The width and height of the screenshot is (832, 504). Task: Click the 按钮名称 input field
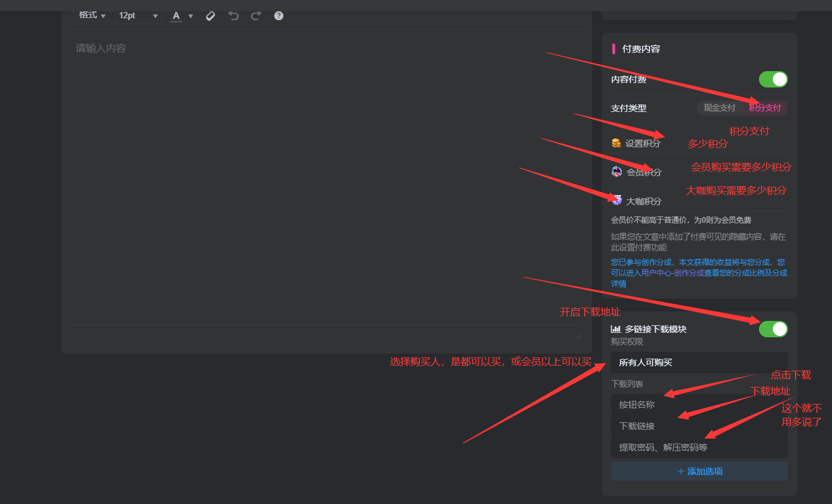tap(699, 405)
